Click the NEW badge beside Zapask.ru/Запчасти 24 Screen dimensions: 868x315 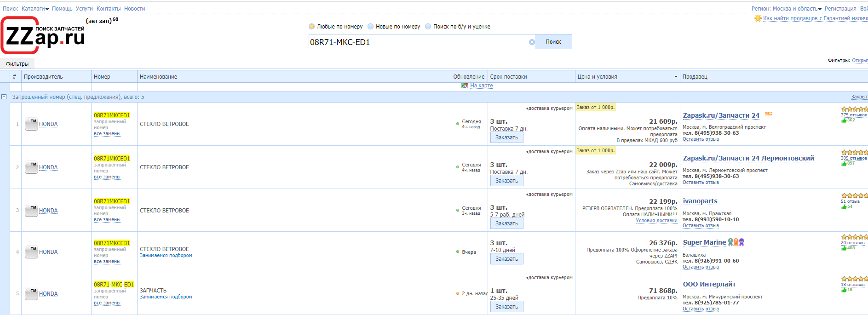click(769, 114)
